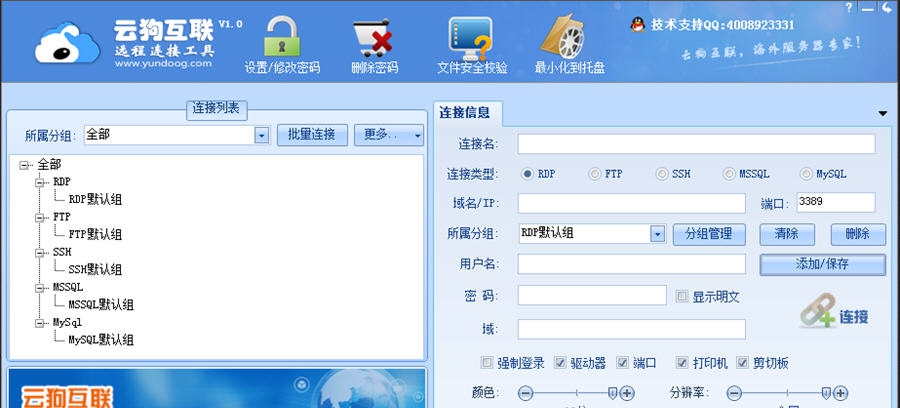
Task: Click the 连接列表 panel header
Action: 216,108
